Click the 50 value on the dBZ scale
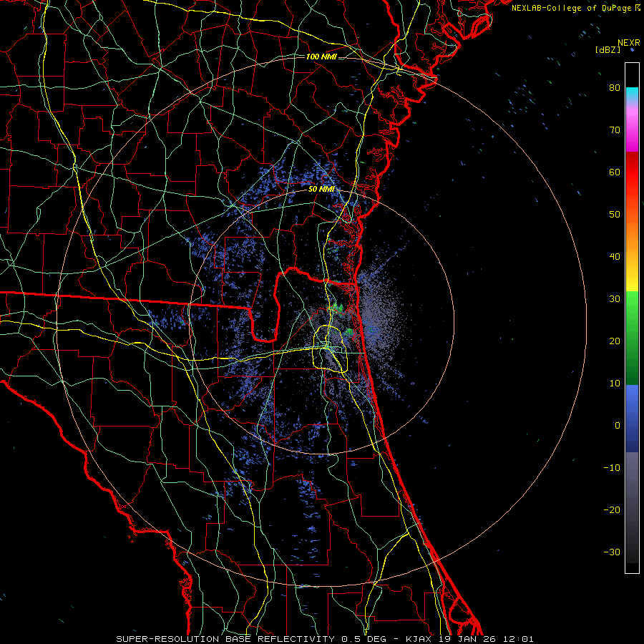644x644 pixels. click(615, 215)
